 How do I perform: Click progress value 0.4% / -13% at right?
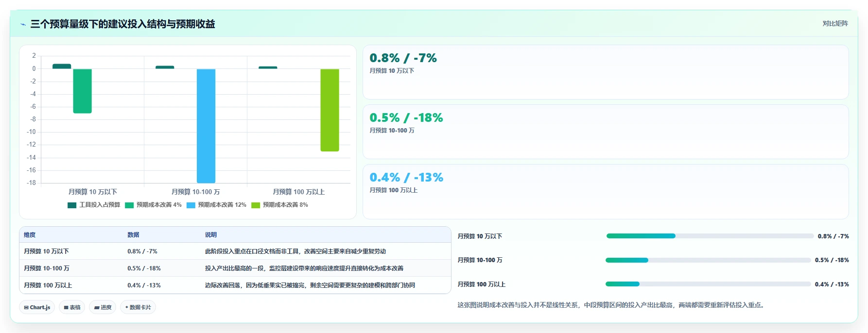click(x=832, y=284)
